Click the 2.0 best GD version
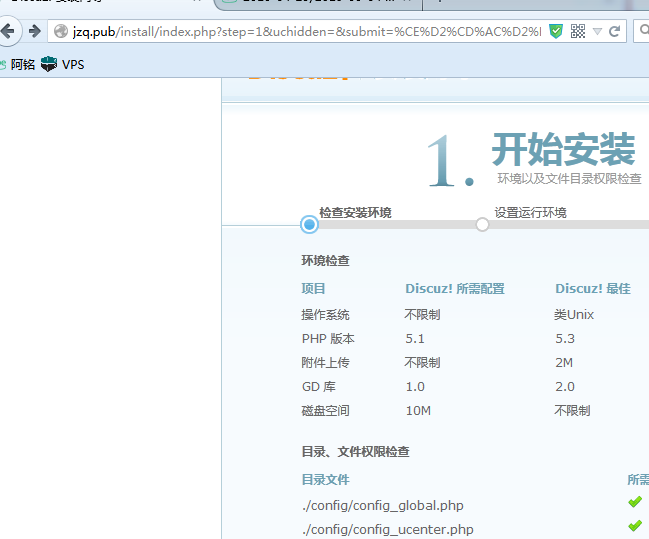Image resolution: width=649 pixels, height=539 pixels. [565, 387]
